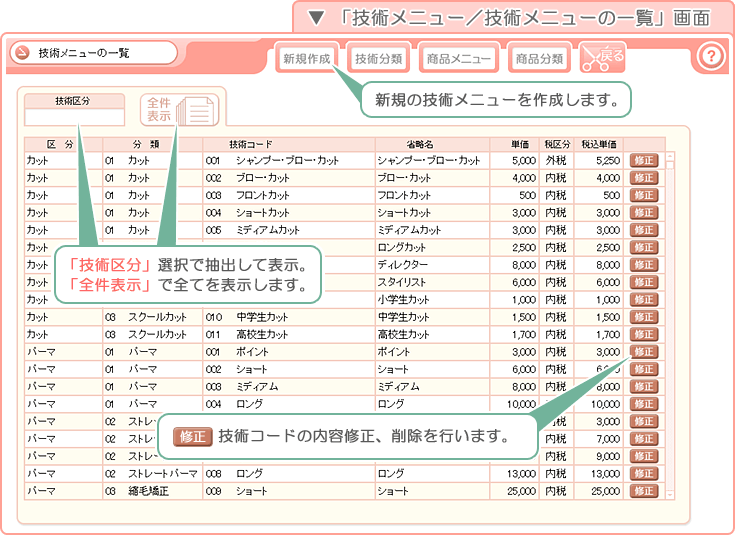Click the help question mark icon
Screen dimensions: 735x535
[x=709, y=56]
